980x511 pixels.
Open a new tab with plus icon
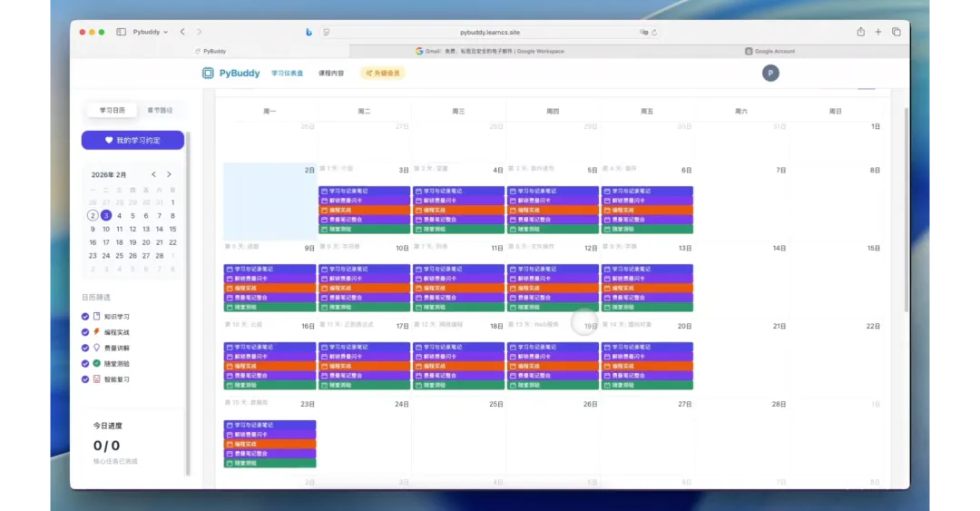[878, 32]
